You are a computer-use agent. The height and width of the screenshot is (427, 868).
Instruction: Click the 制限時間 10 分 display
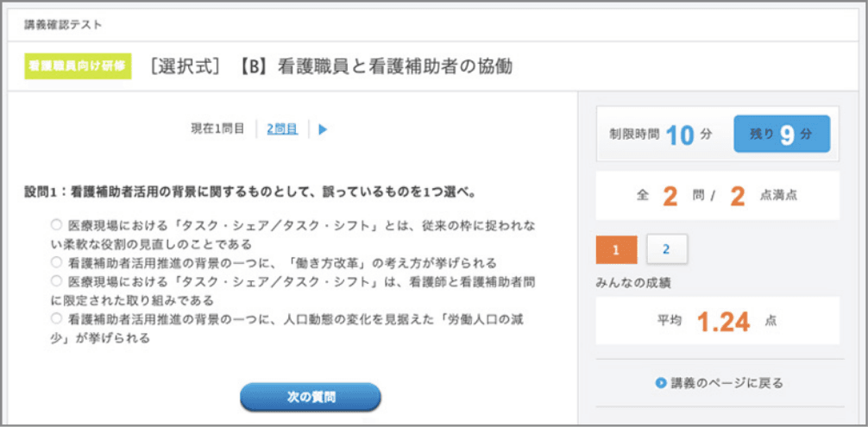660,135
